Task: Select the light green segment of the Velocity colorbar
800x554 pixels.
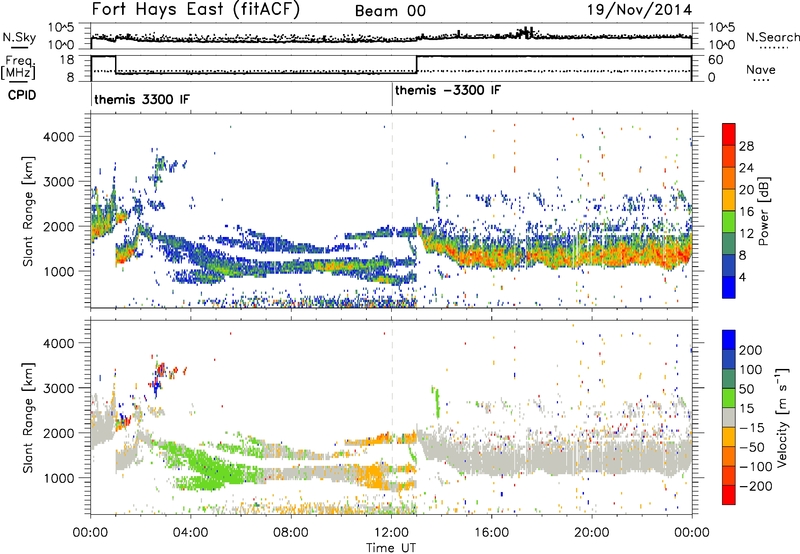Action: coord(729,398)
